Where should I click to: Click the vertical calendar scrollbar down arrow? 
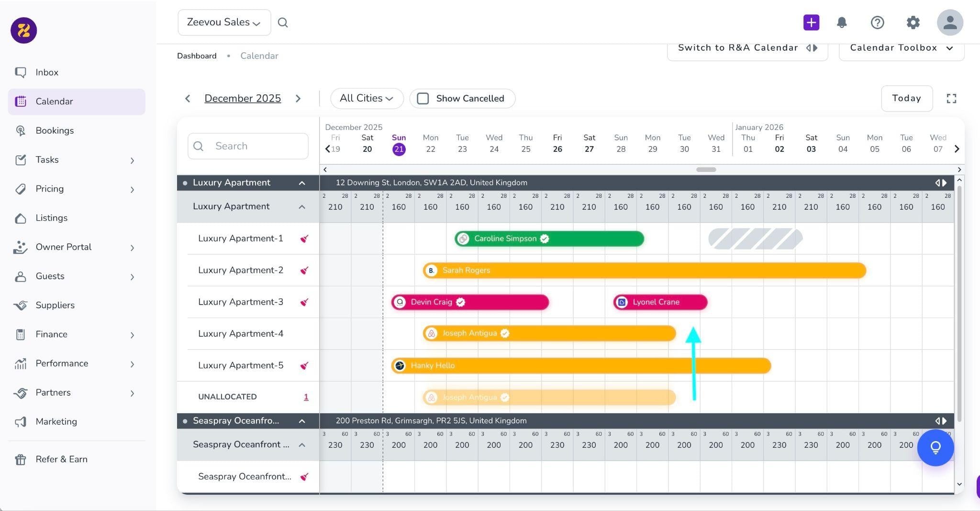(x=959, y=484)
